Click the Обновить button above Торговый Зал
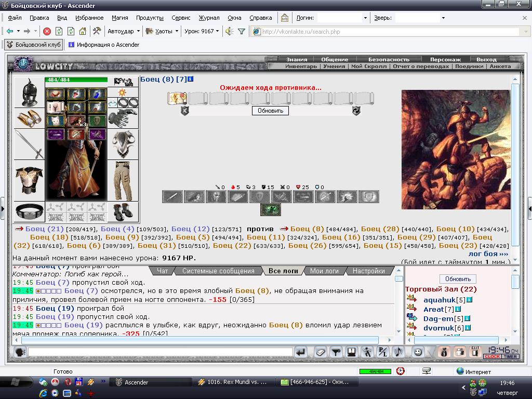Screen dimensions: 532x399 [458, 279]
